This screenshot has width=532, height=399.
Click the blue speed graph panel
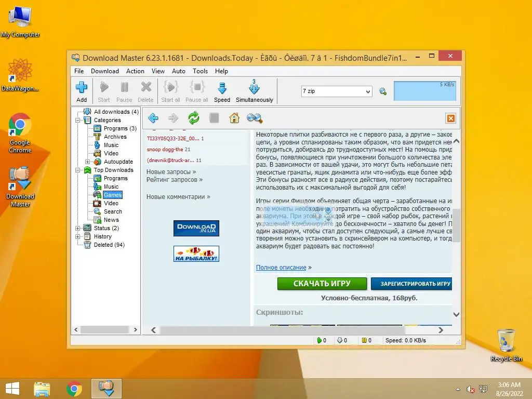[x=425, y=91]
